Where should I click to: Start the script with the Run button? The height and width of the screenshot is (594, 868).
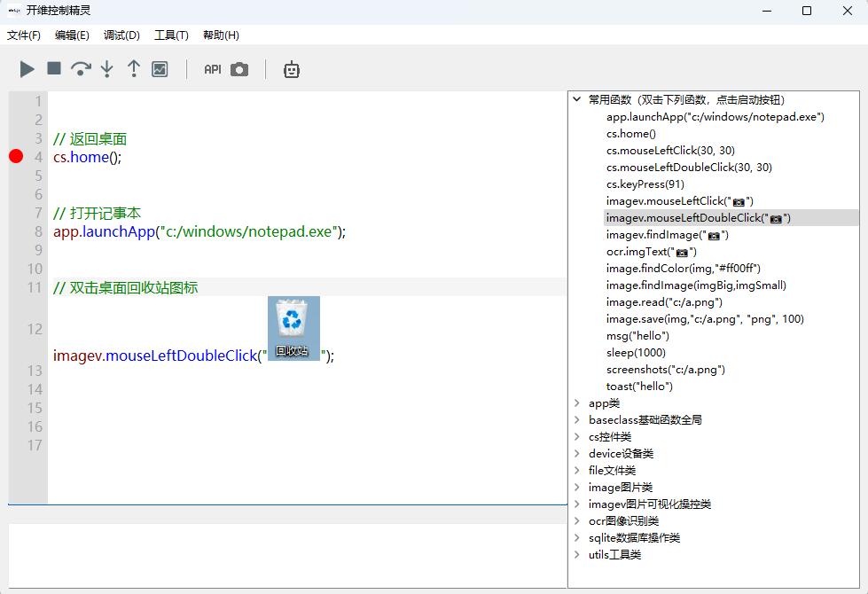click(27, 69)
